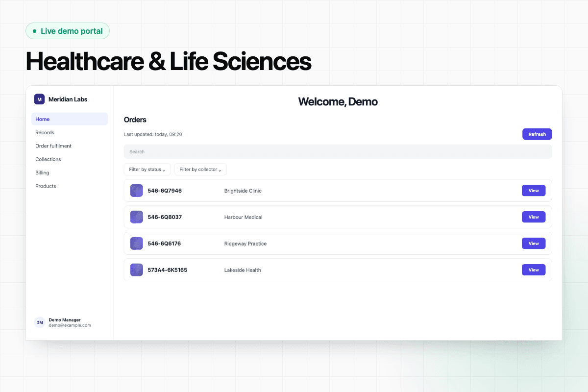The image size is (588, 392).
Task: Click the Meridian Labs logo icon
Action: [39, 99]
